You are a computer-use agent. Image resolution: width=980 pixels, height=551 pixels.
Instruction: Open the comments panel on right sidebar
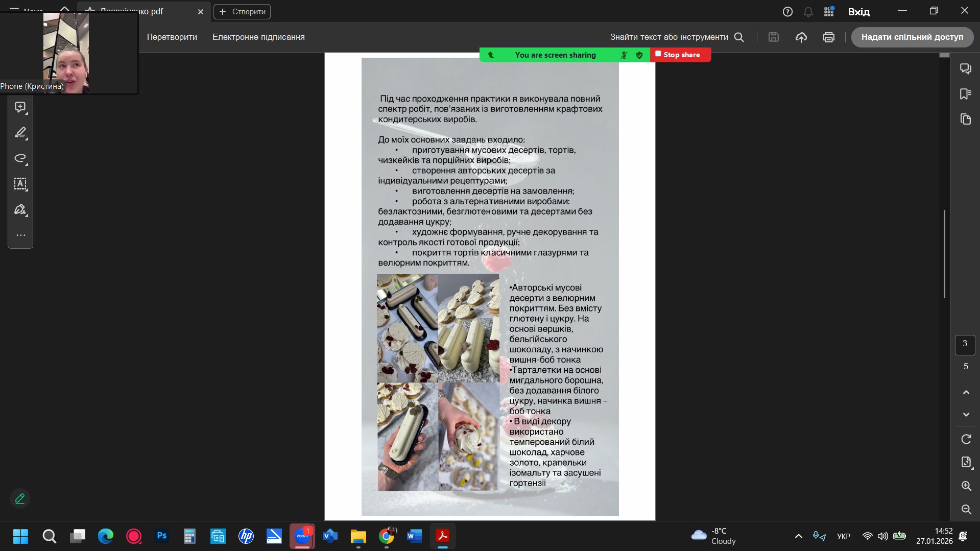click(965, 68)
